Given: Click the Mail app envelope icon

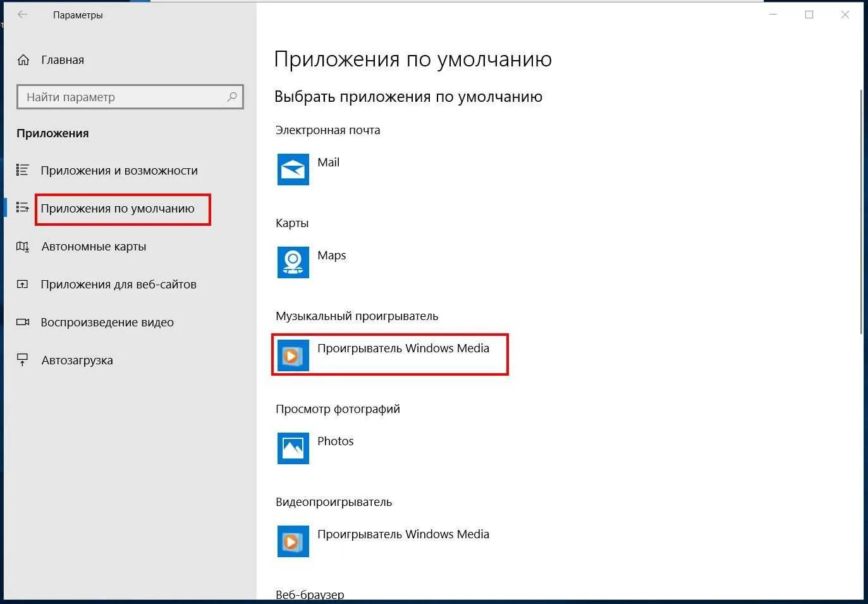Looking at the screenshot, I should click(x=293, y=169).
